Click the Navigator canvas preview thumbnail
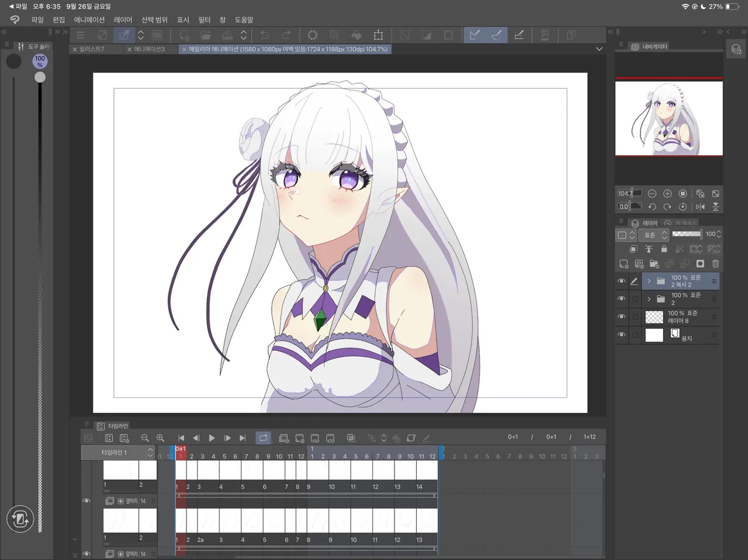The image size is (748, 560). (x=669, y=119)
